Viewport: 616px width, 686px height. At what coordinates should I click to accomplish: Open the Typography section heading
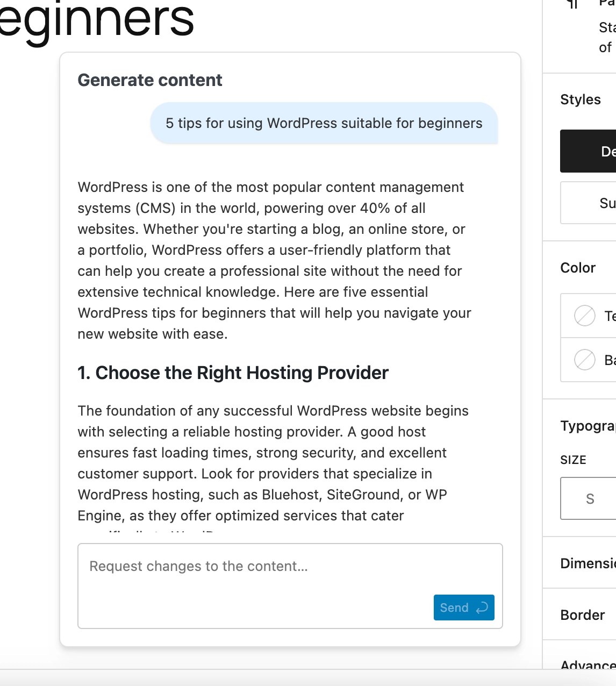[588, 426]
